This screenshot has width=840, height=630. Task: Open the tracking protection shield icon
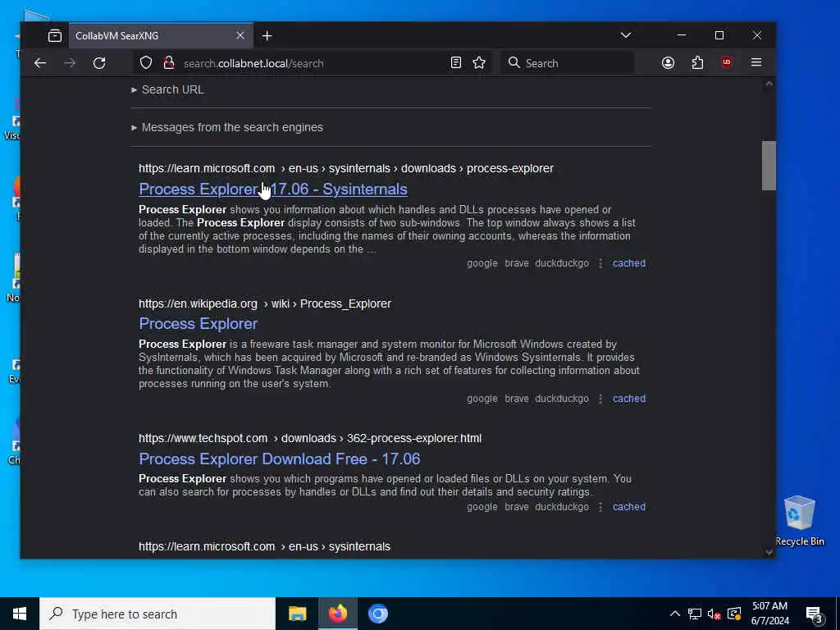pos(146,62)
